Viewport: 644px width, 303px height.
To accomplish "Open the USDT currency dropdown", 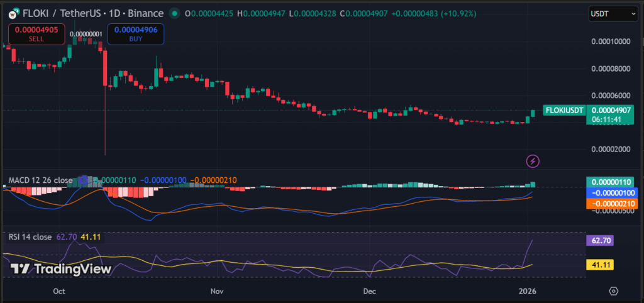I will pyautogui.click(x=613, y=13).
